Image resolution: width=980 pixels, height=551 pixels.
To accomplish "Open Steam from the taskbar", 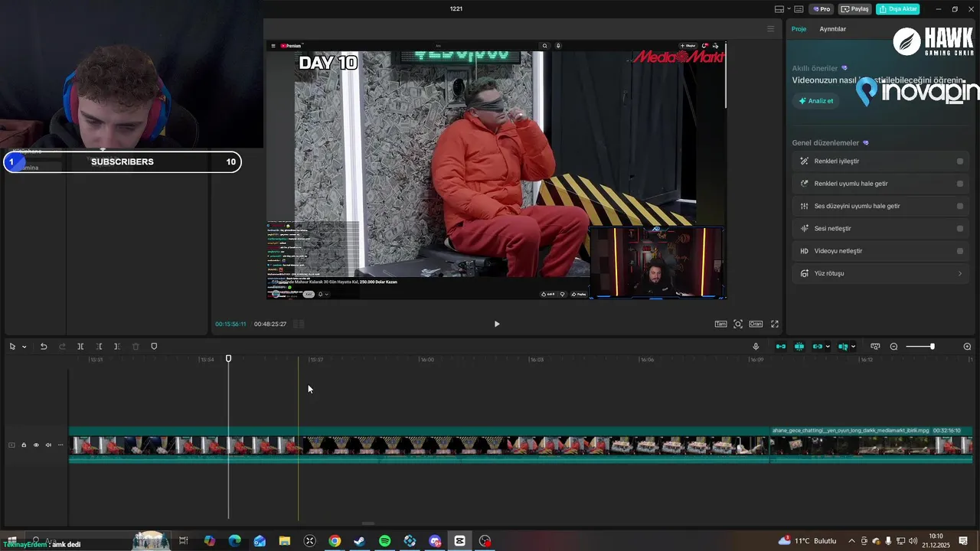I will tap(360, 541).
